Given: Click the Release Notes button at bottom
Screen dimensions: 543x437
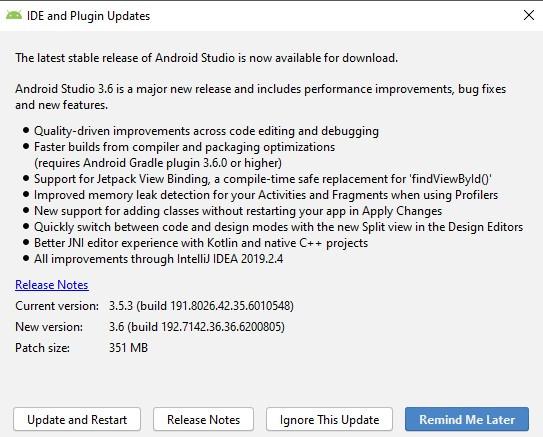Looking at the screenshot, I should [x=203, y=419].
